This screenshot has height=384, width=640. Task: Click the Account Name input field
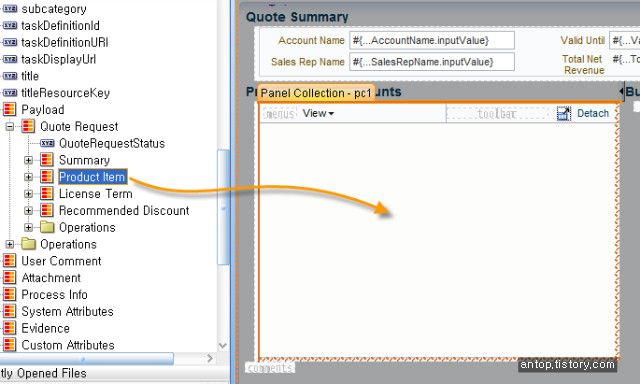tap(432, 40)
